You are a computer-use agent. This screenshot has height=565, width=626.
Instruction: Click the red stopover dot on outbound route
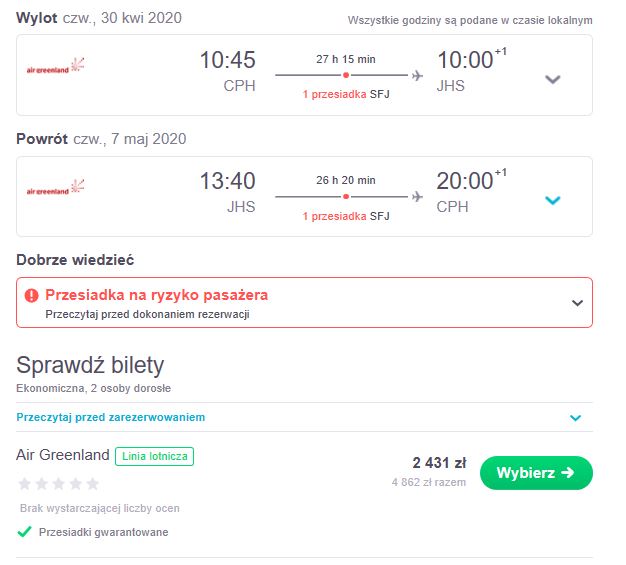coord(346,75)
